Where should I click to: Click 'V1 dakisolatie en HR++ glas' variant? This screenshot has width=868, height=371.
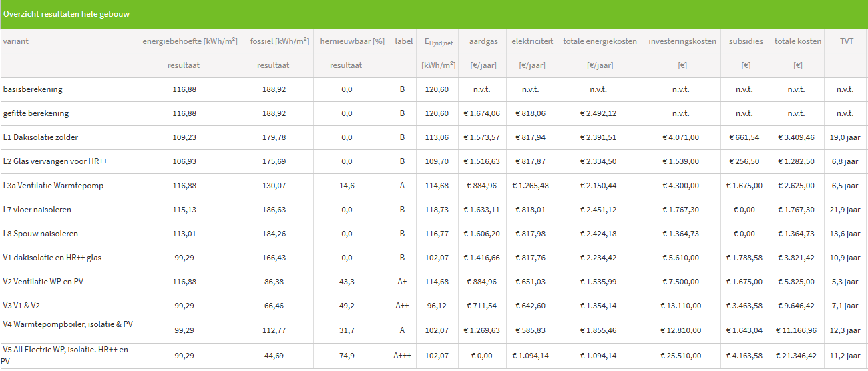[x=52, y=258]
